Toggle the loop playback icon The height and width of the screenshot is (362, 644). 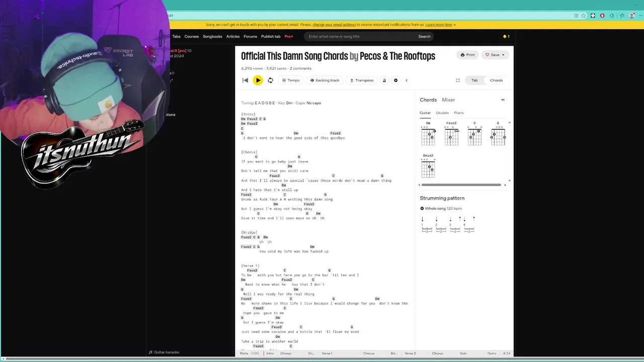pos(270,80)
